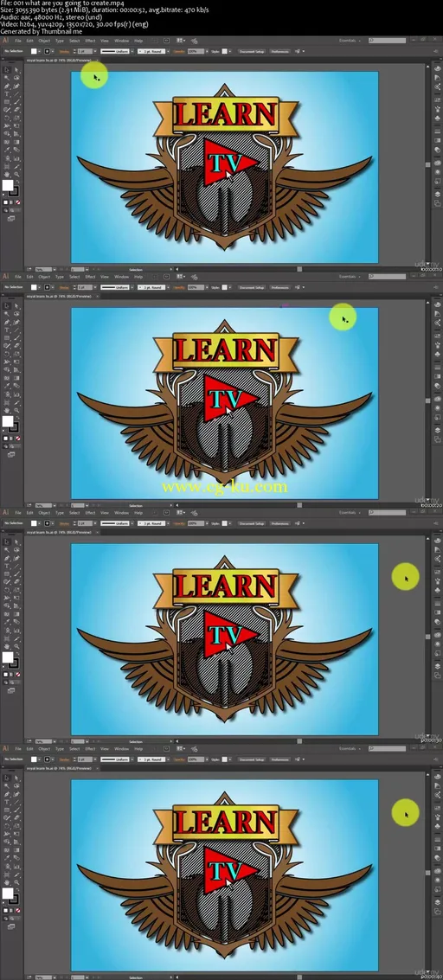Expand the Style dropdown in the second frame

232,287
